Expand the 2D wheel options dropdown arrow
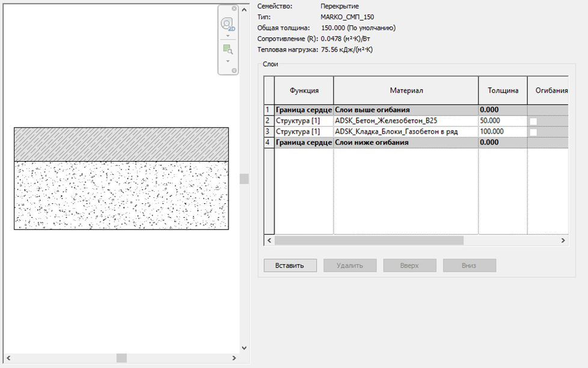Image resolution: width=588 pixels, height=368 pixels. (228, 36)
